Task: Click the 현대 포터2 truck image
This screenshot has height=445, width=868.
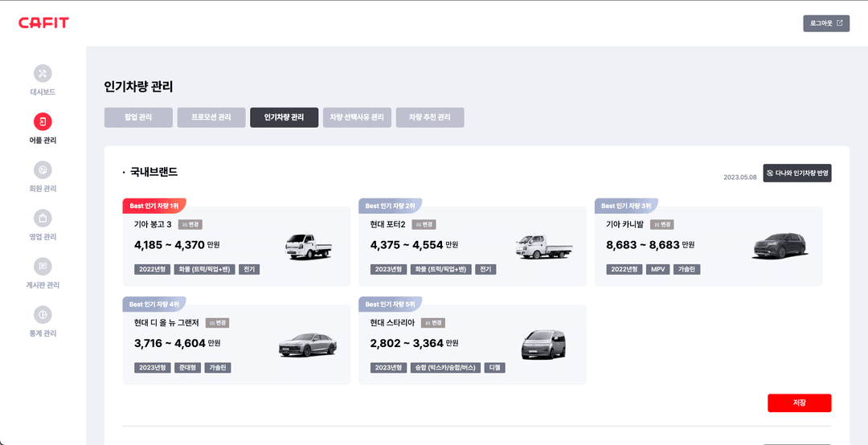Action: tap(543, 247)
